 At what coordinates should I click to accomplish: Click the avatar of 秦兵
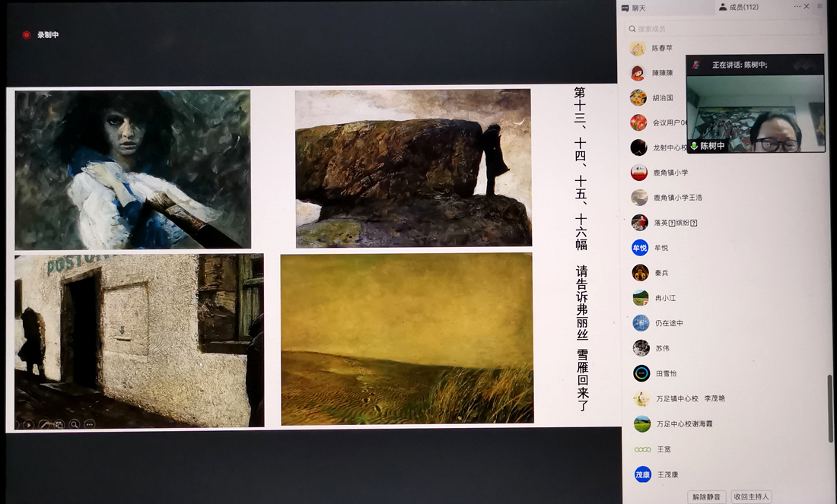[x=640, y=273]
